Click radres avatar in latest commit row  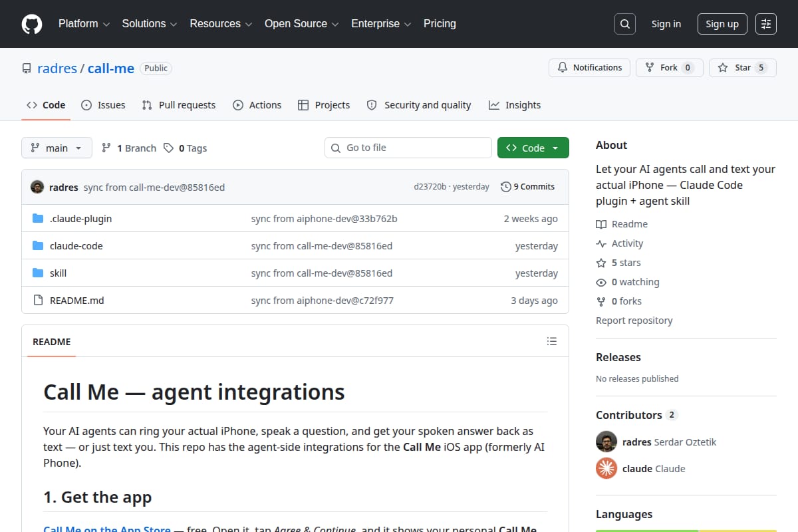(38, 188)
